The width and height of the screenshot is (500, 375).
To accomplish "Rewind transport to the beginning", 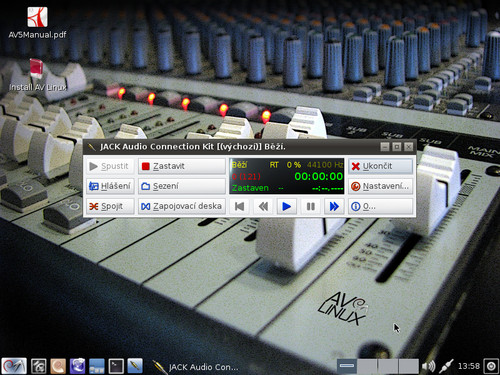I will 239,207.
